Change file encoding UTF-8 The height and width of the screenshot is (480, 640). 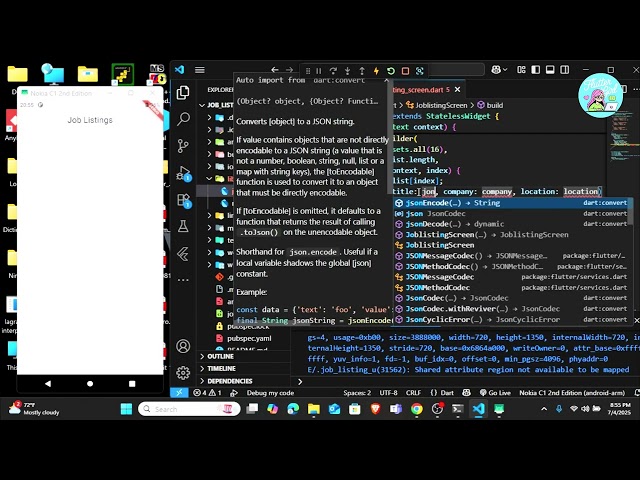coord(389,393)
